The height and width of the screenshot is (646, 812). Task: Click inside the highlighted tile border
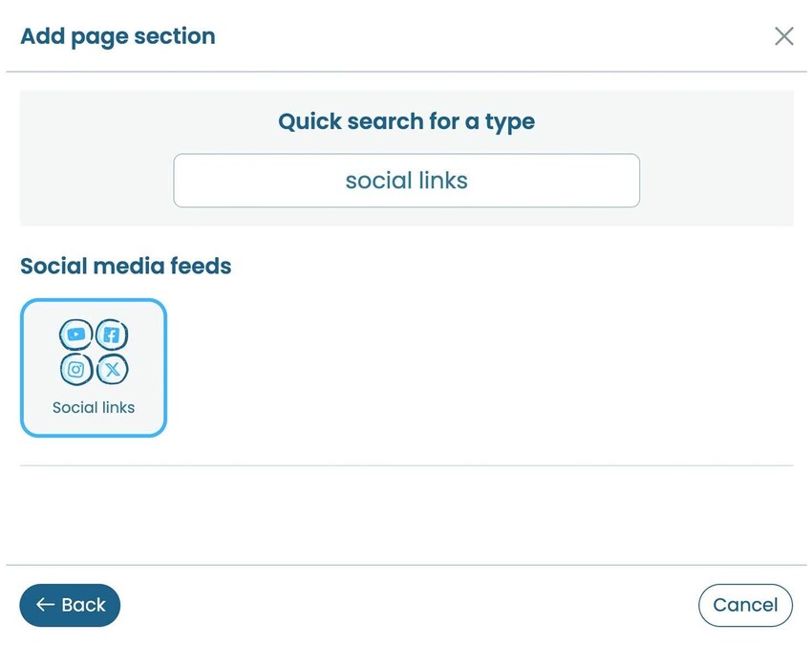(93, 367)
